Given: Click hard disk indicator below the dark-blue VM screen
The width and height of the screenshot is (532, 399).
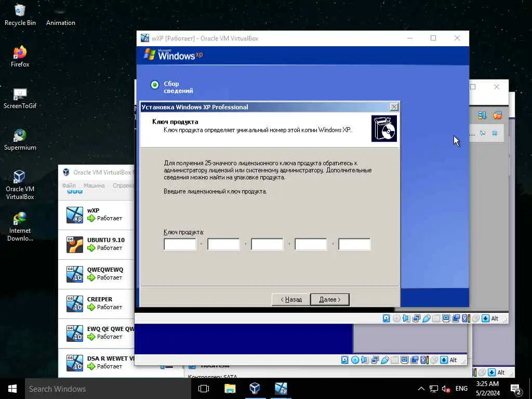Looking at the screenshot, I should pyautogui.click(x=345, y=360).
